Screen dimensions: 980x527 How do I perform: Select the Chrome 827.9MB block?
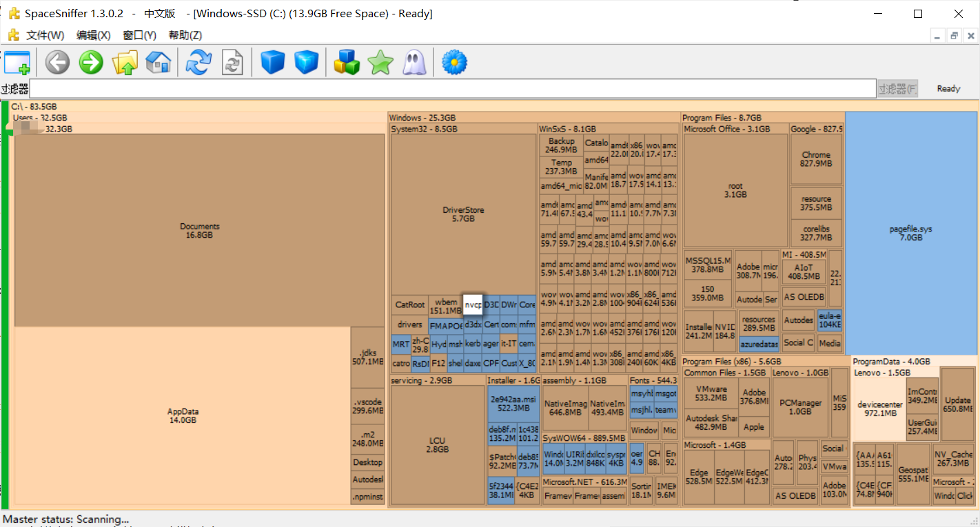pos(816,159)
